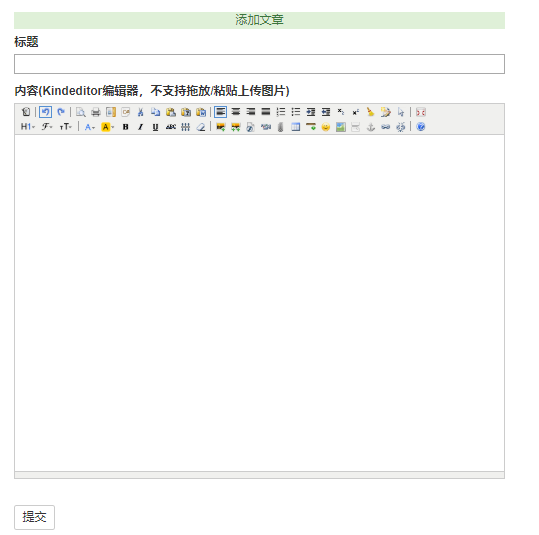Click the 标题 title input field
Image resolution: width=539 pixels, height=535 pixels.
pyautogui.click(x=259, y=64)
